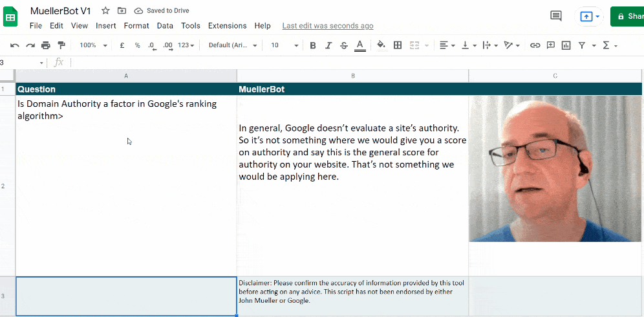Image resolution: width=644 pixels, height=317 pixels.
Task: Click the green Share button
Action: (627, 16)
